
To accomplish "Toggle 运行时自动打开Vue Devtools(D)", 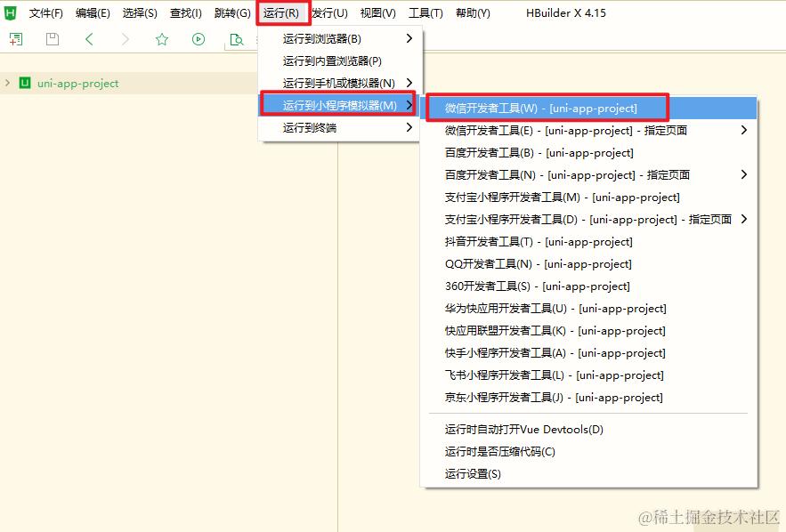I will click(x=589, y=430).
